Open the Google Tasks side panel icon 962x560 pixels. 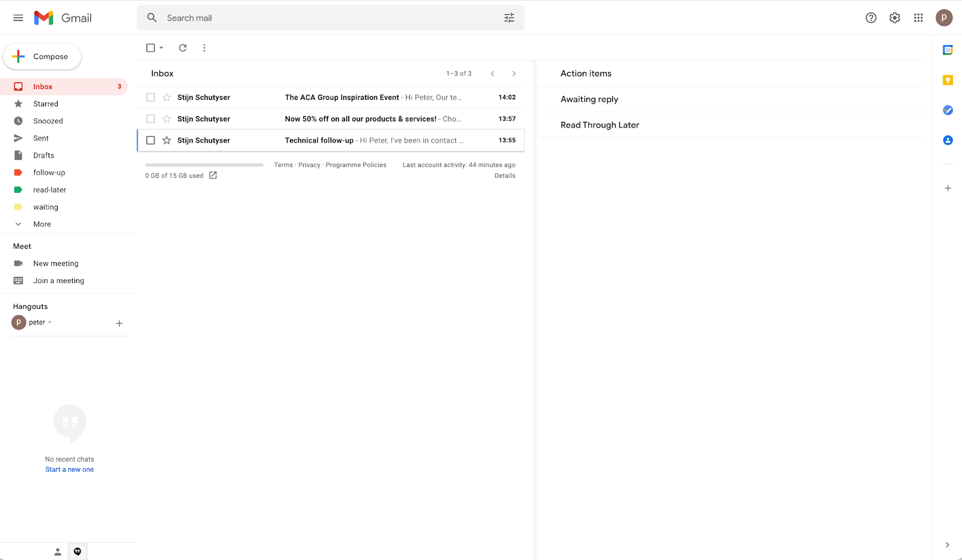pos(948,110)
